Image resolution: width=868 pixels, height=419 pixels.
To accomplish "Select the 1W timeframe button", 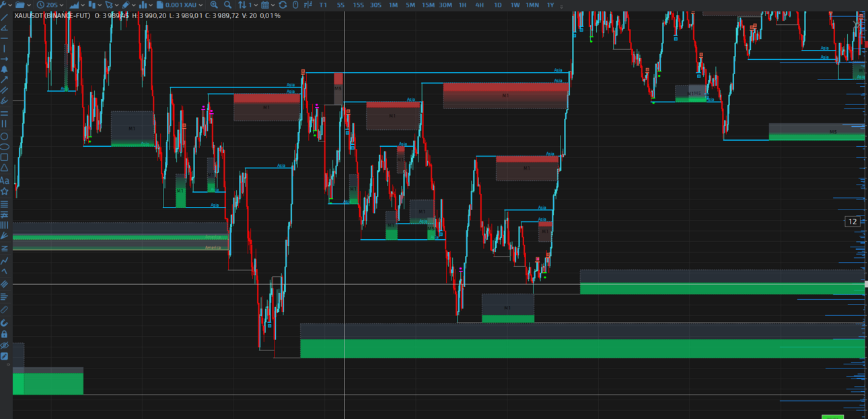I will (515, 5).
